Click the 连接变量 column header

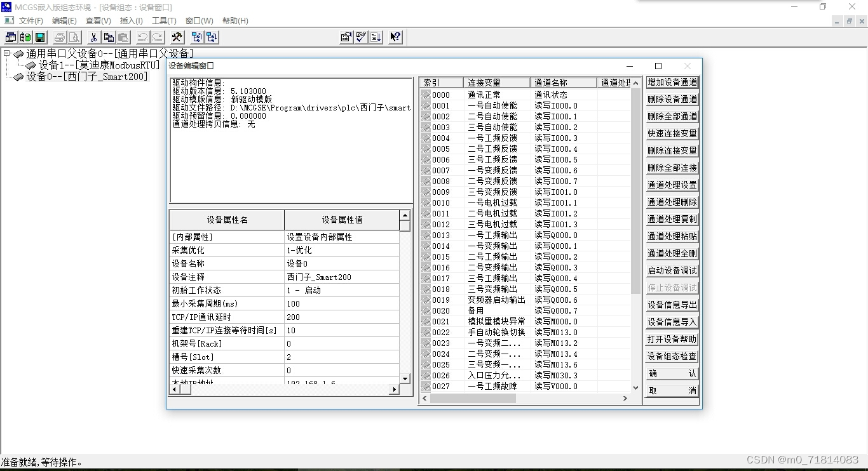(498, 83)
